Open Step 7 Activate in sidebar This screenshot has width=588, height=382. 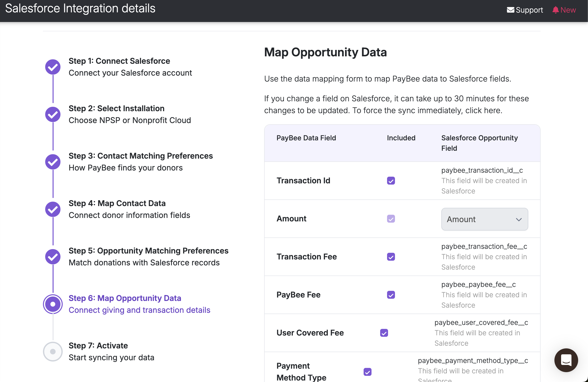98,346
